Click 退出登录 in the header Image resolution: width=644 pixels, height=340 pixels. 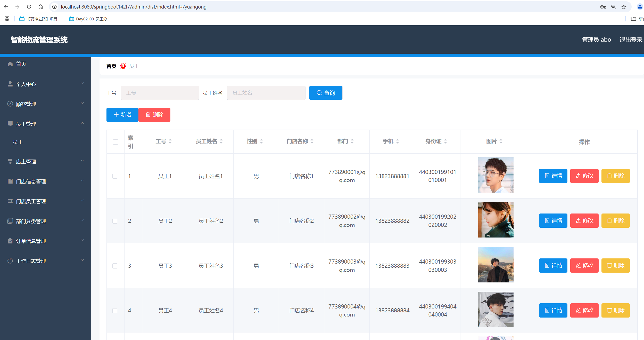(x=631, y=40)
